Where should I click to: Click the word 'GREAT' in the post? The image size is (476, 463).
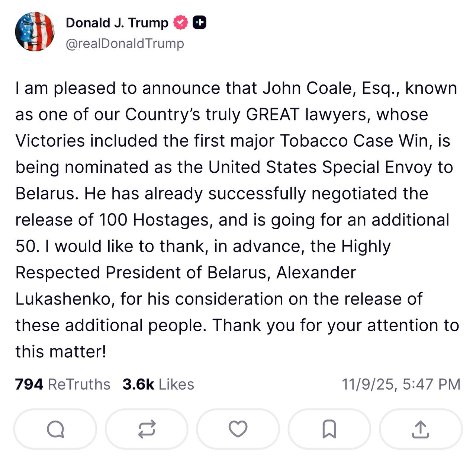[x=273, y=115]
